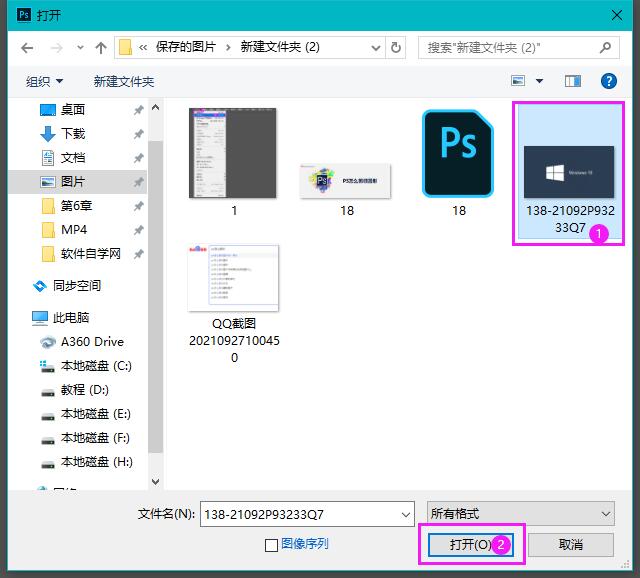This screenshot has height=578, width=640.
Task: Click 新建文件夹 (2) in the address path
Action: pos(280,47)
